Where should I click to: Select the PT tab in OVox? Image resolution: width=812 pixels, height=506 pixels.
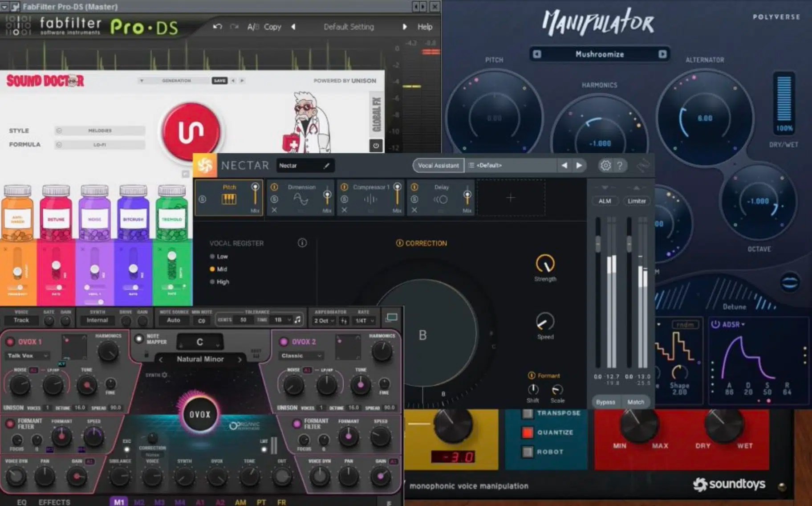click(261, 502)
